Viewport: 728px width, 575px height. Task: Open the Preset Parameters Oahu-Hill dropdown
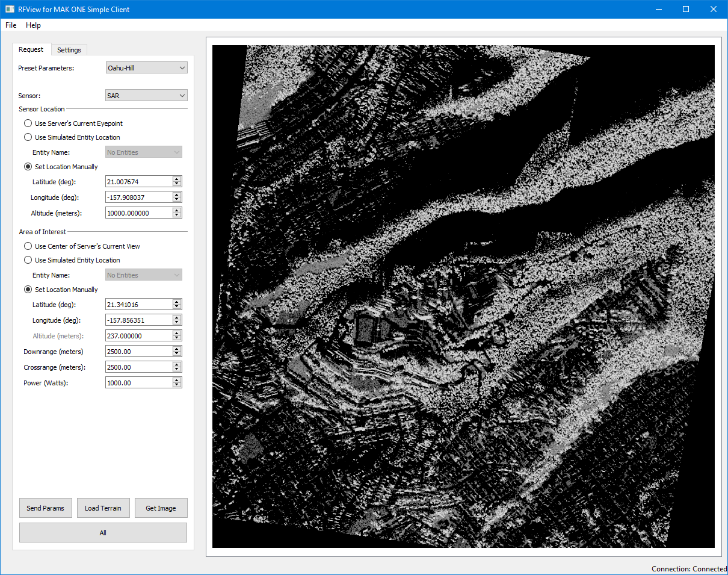(x=146, y=68)
